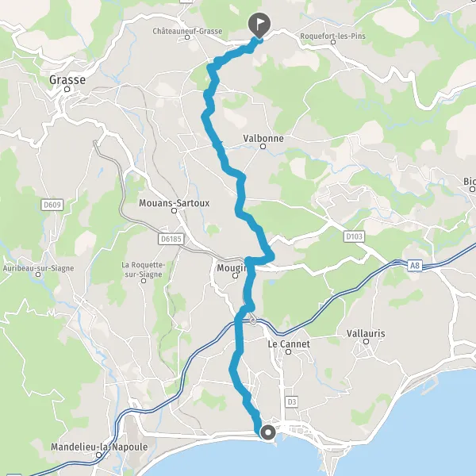The height and width of the screenshot is (476, 476).
Task: Click the route start circle marker
Action: 268,432
